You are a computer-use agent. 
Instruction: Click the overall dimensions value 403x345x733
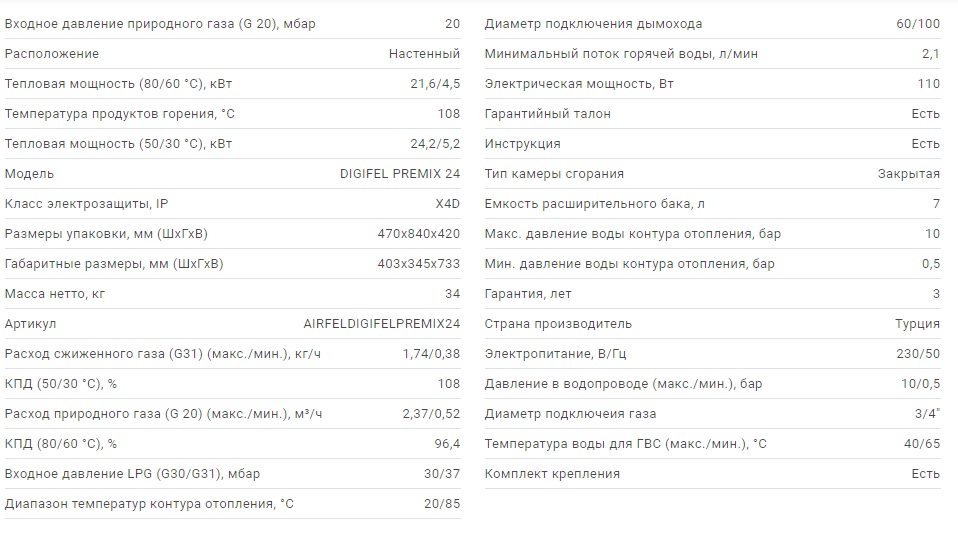pos(417,264)
